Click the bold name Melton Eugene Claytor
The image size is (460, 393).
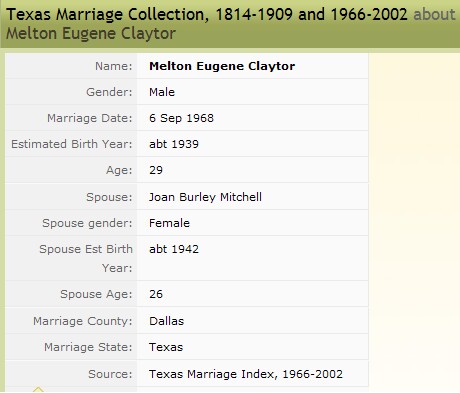[x=222, y=66]
